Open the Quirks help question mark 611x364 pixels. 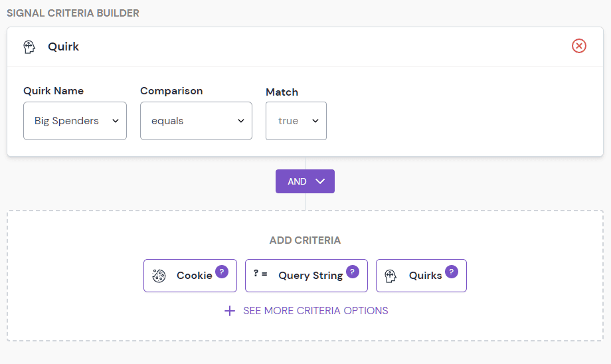click(452, 271)
